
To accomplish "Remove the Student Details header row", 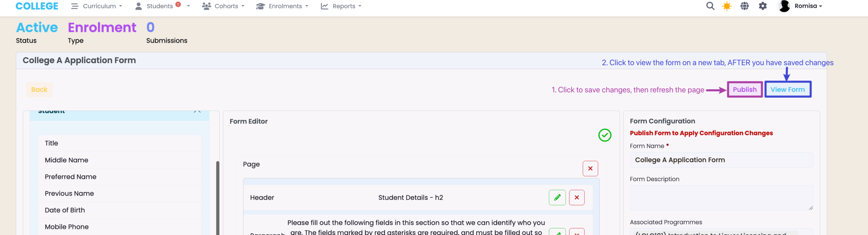I will 577,198.
